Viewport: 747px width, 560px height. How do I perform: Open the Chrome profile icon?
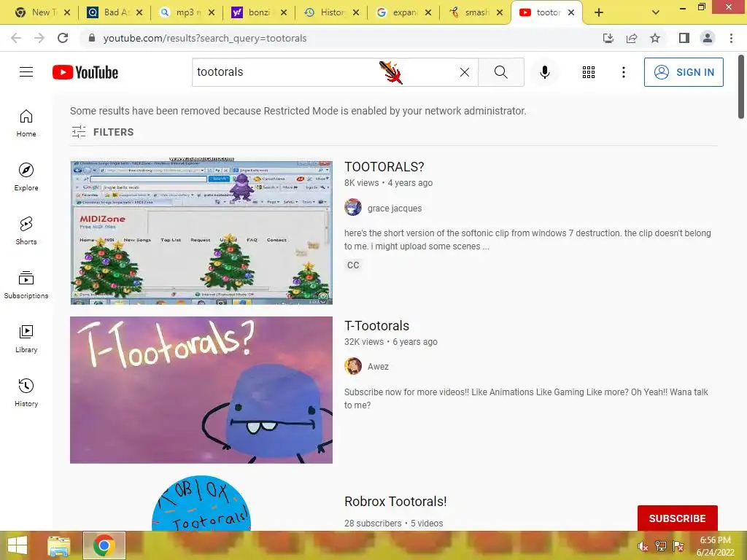click(708, 38)
